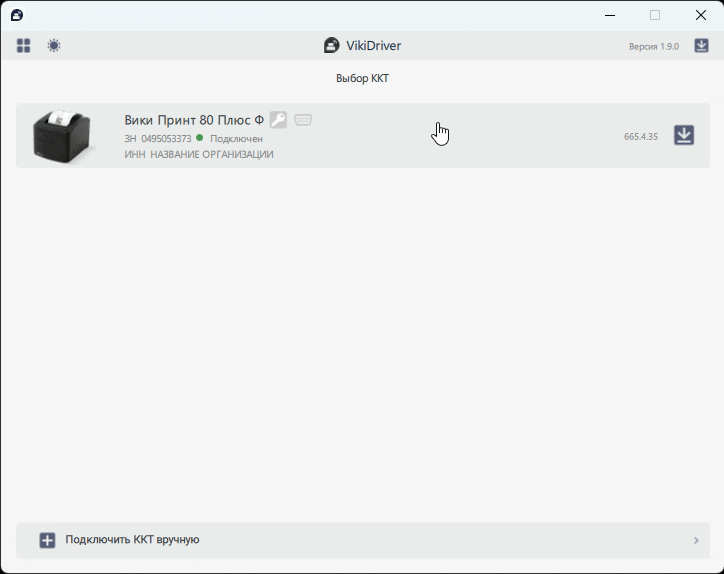Click the printer thumbnail image

[x=62, y=135]
